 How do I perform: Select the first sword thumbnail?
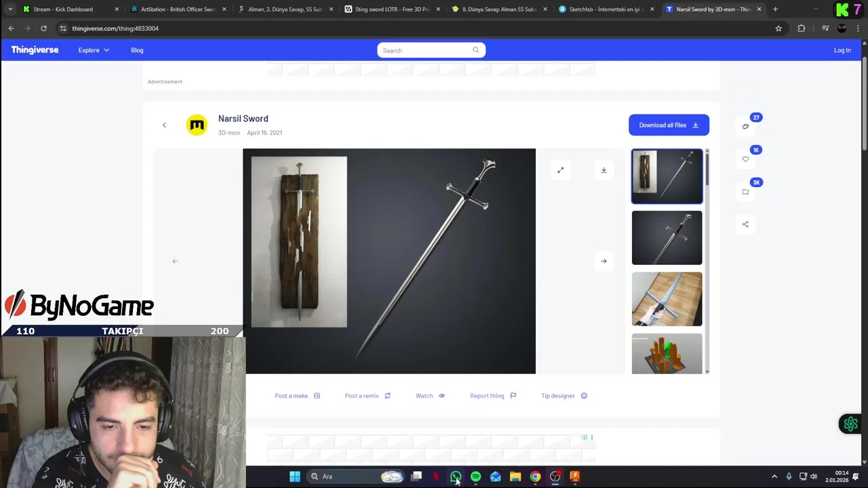pyautogui.click(x=667, y=177)
